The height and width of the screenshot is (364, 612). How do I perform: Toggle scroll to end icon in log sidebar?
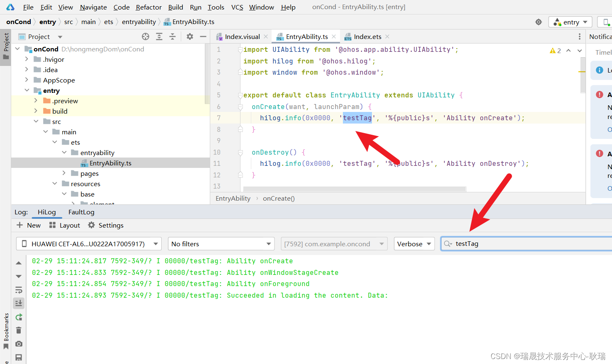pyautogui.click(x=19, y=303)
